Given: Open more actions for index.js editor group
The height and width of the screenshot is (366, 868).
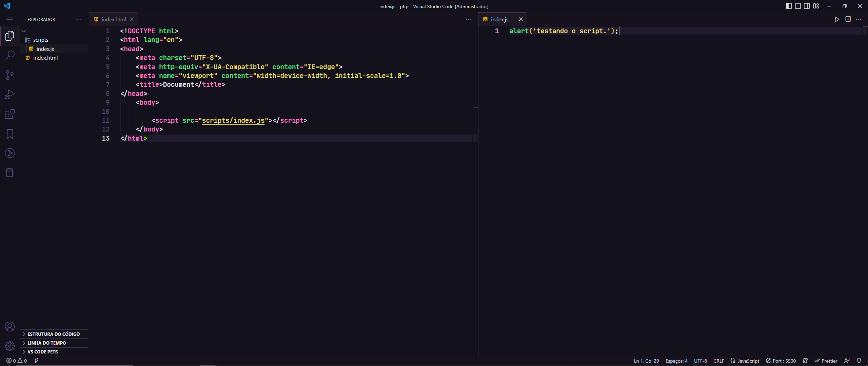Looking at the screenshot, I should click(x=859, y=19).
